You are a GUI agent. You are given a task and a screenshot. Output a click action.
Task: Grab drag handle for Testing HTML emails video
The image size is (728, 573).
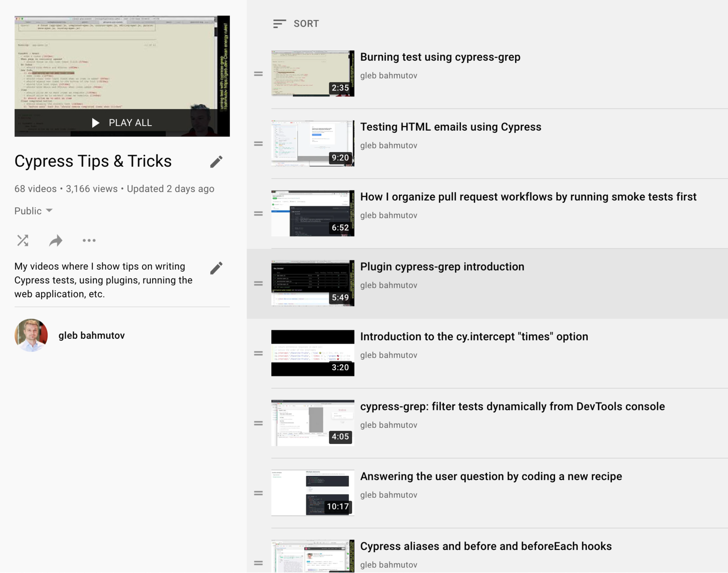pos(258,144)
